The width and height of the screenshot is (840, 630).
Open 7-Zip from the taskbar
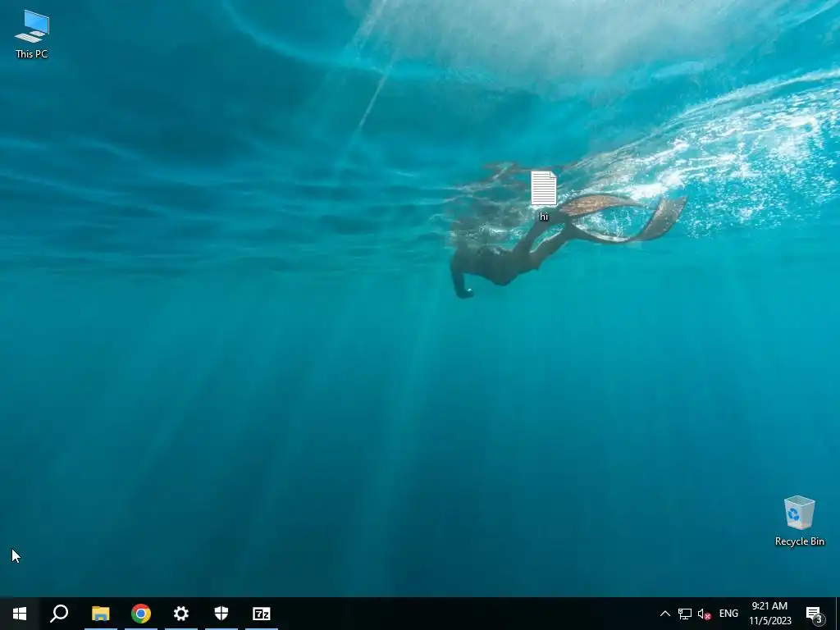point(262,614)
